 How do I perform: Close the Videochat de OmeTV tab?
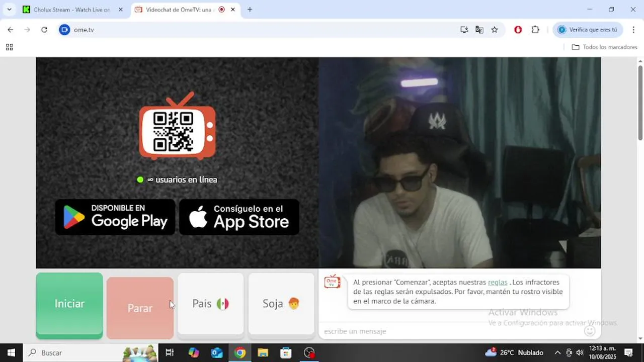pos(233,10)
